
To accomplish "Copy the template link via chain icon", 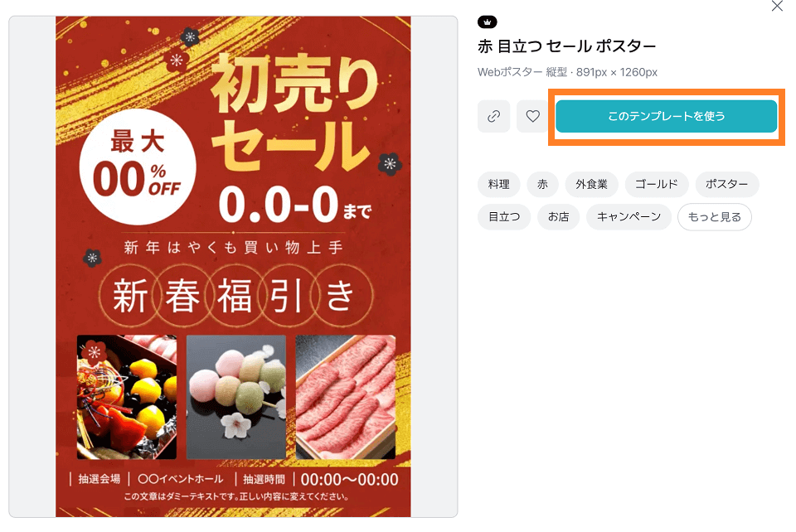I will 493,116.
